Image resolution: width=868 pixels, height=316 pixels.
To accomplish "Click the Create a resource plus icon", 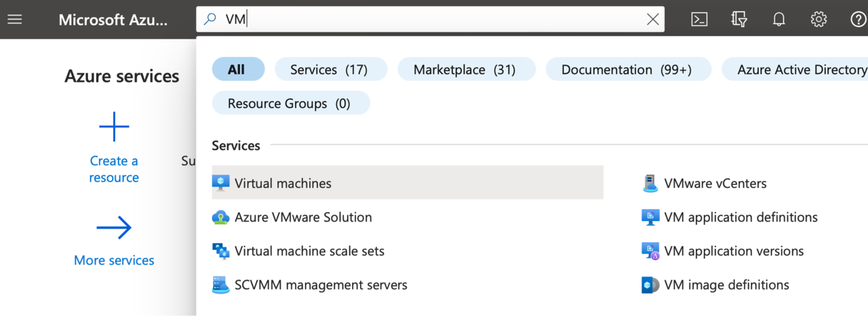I will (114, 127).
